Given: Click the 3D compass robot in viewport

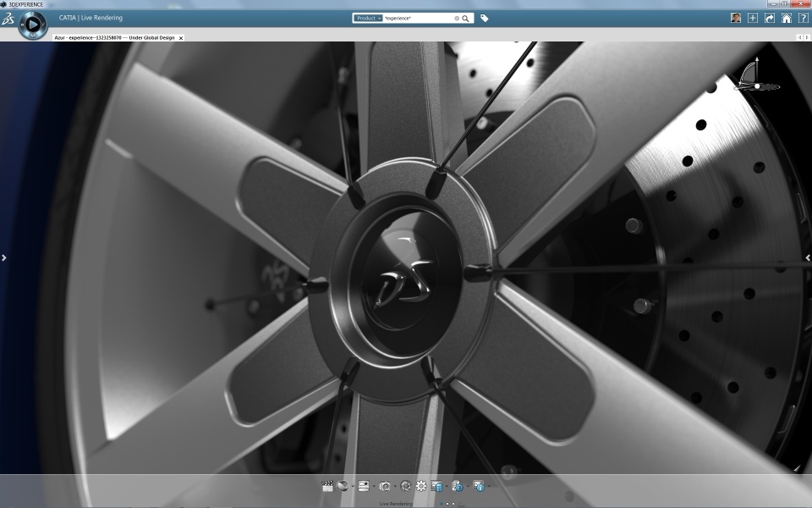Looking at the screenshot, I should pyautogui.click(x=757, y=75).
